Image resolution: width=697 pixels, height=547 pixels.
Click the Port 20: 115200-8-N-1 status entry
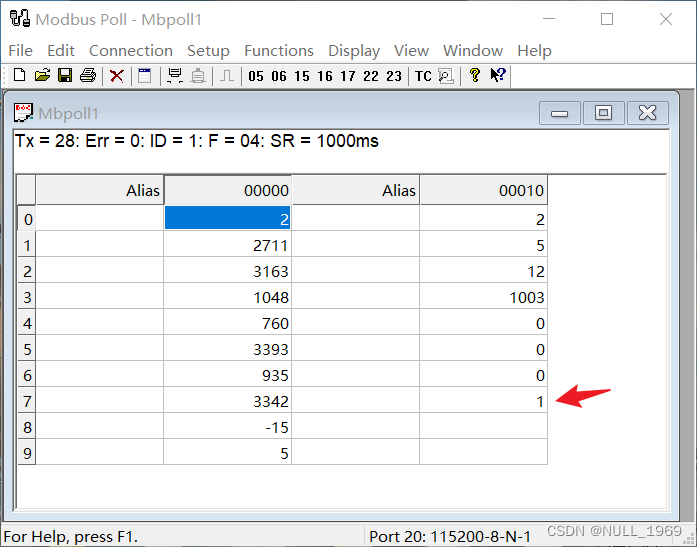click(x=450, y=536)
